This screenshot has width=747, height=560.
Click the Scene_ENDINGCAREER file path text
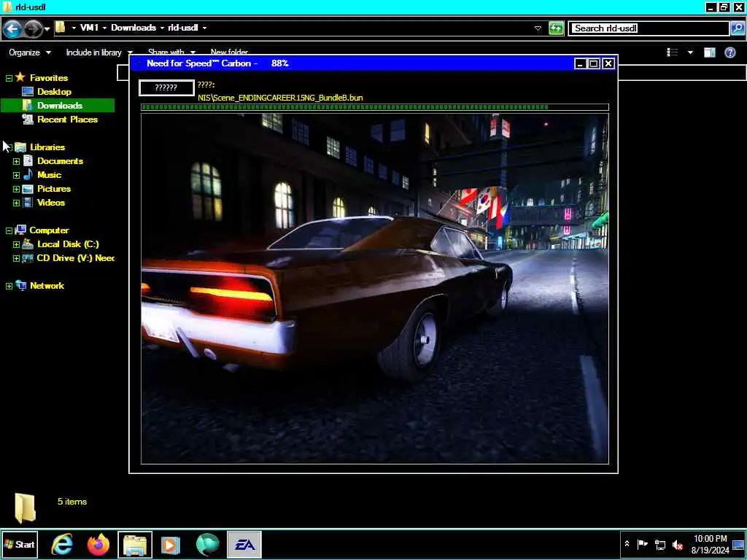280,98
